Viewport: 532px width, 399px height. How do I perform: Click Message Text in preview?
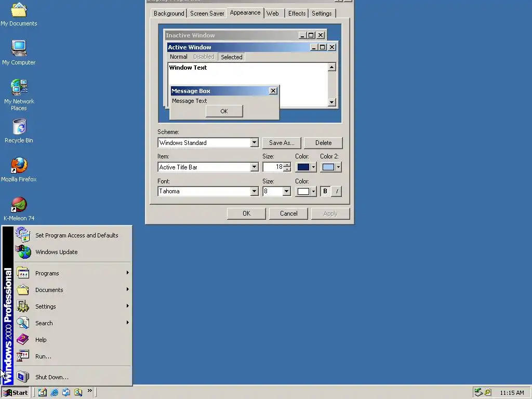click(x=189, y=101)
